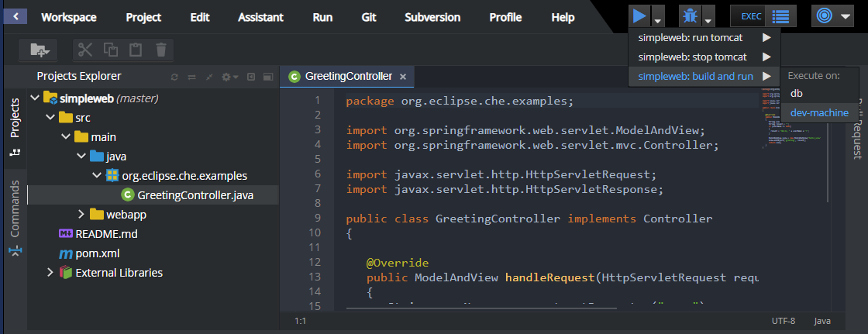Click the Java language label in status bar
This screenshot has height=334, width=868.
point(821,321)
